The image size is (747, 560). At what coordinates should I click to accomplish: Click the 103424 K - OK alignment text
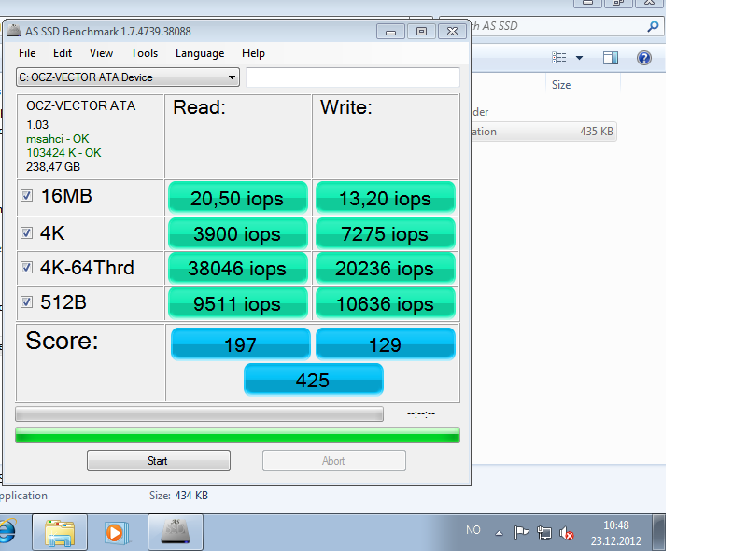(x=63, y=153)
